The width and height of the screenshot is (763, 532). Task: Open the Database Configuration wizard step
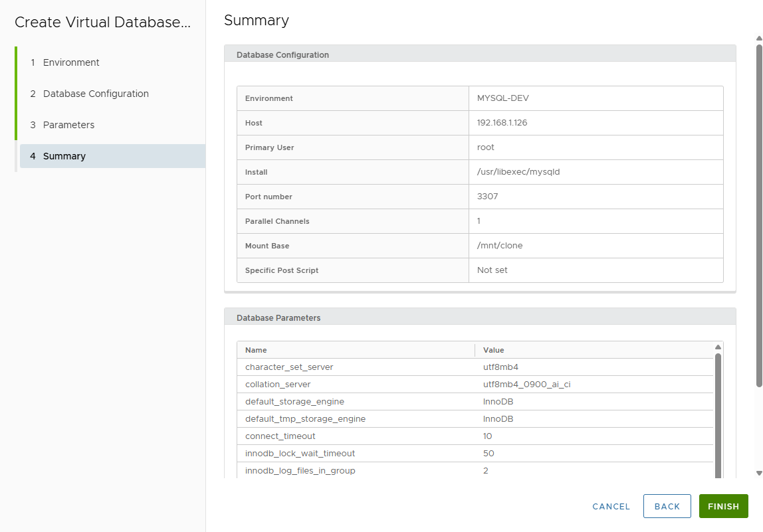click(96, 94)
